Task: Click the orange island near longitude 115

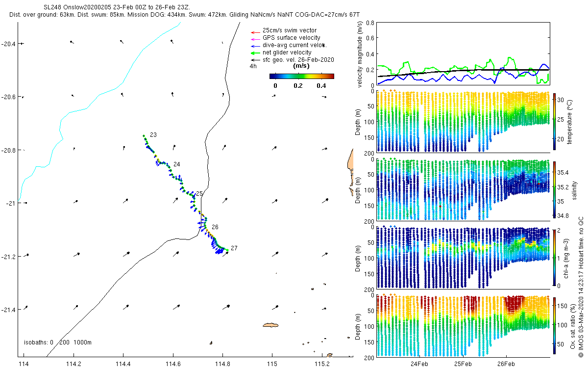Action: [270, 325]
